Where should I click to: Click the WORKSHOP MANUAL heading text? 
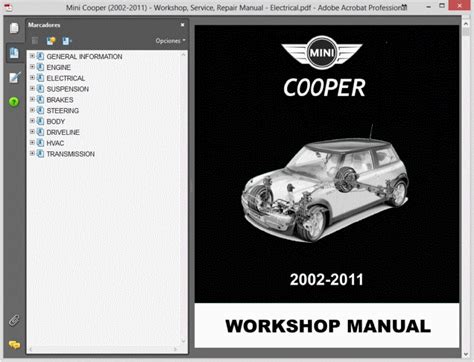pos(328,326)
